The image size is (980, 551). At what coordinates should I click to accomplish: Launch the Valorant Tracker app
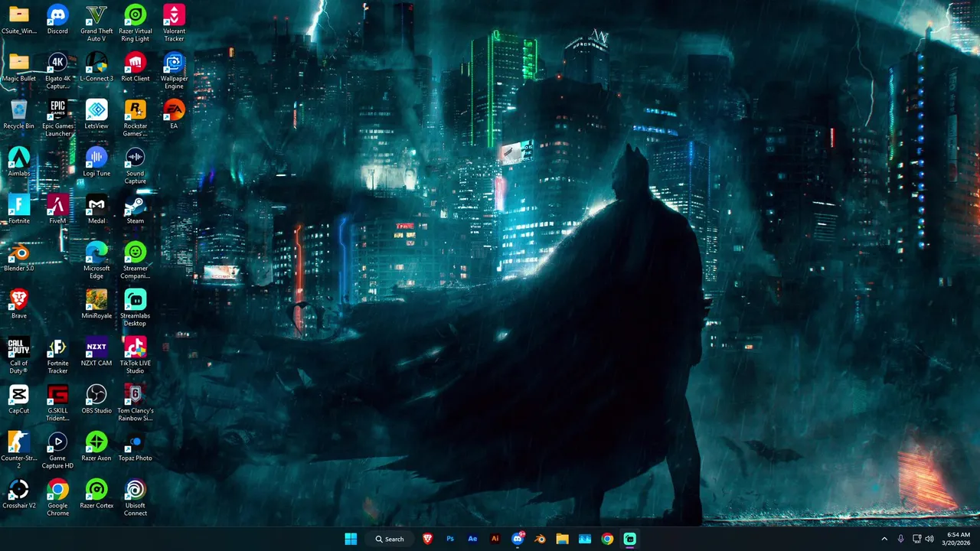click(174, 24)
